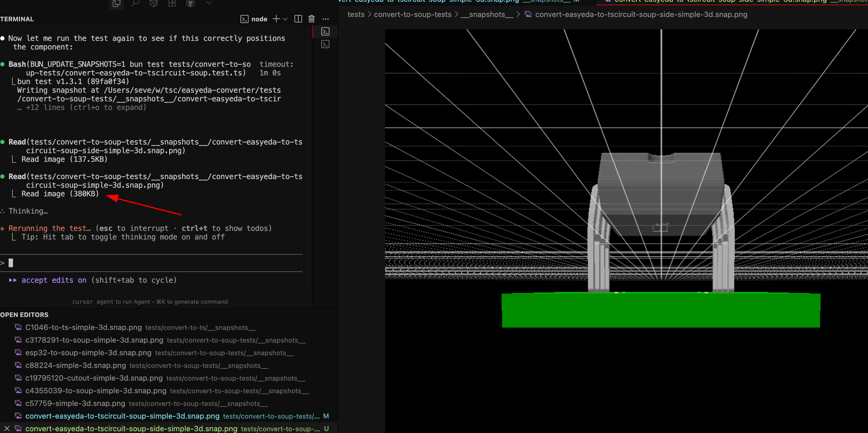868x433 pixels.
Task: Collapse the OPEN EDITORS section header
Action: click(24, 314)
